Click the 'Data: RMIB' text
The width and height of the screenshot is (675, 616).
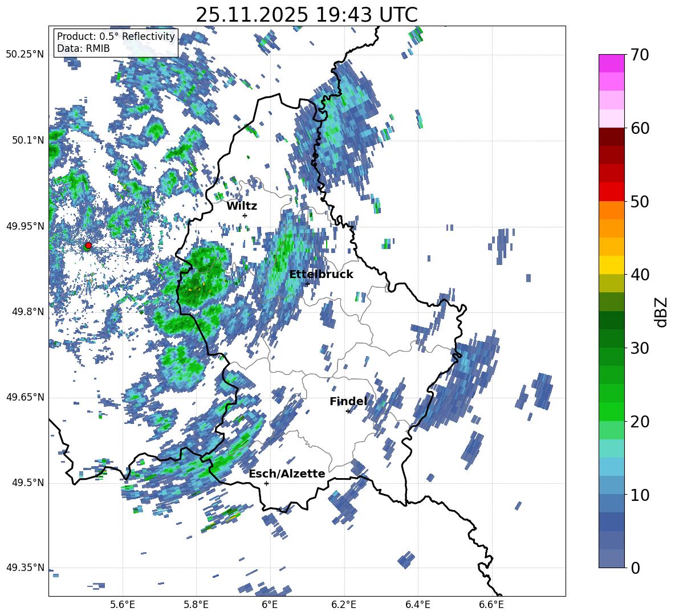(83, 48)
